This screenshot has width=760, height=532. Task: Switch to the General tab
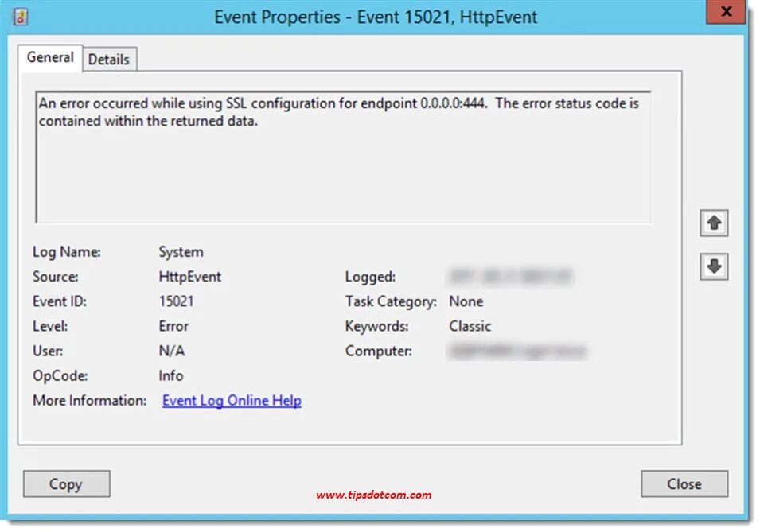pos(50,58)
